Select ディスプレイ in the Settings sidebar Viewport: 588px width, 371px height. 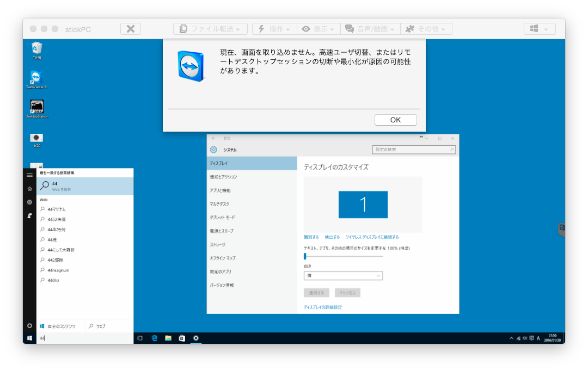(252, 163)
